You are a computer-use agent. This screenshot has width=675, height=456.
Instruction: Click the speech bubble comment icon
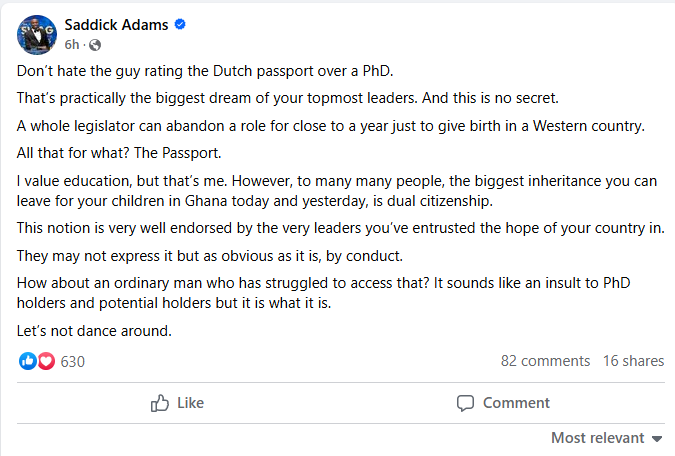click(465, 403)
